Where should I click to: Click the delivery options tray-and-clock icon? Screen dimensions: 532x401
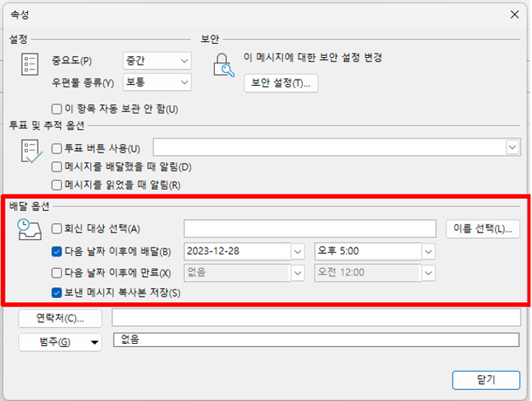(29, 229)
